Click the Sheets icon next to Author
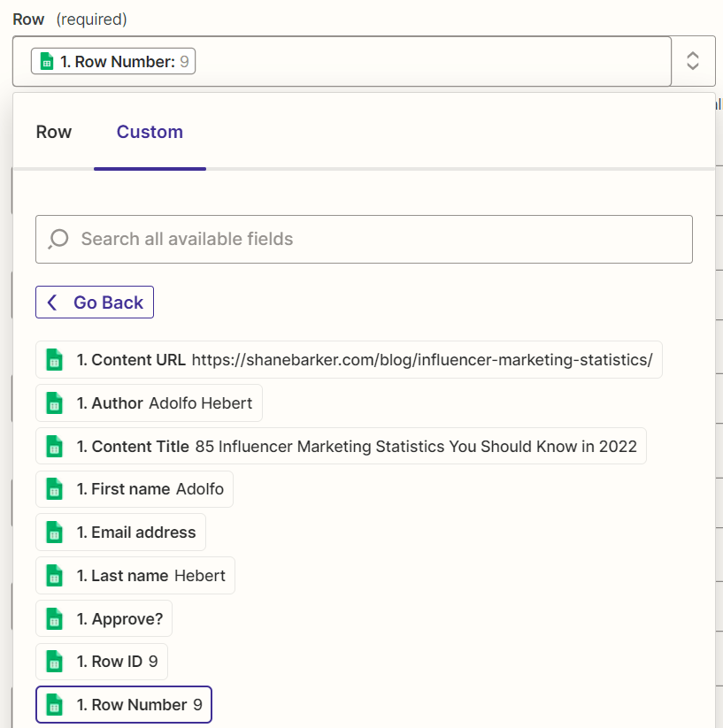 54,403
